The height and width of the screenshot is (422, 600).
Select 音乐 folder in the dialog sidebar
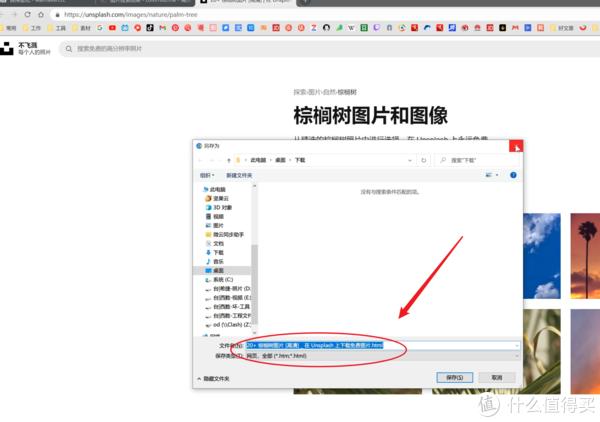[215, 261]
